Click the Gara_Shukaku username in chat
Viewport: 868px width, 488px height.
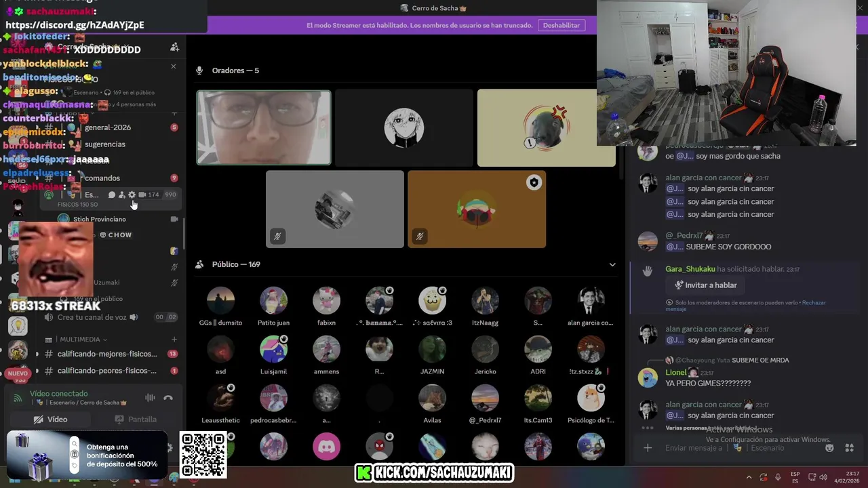click(x=690, y=269)
